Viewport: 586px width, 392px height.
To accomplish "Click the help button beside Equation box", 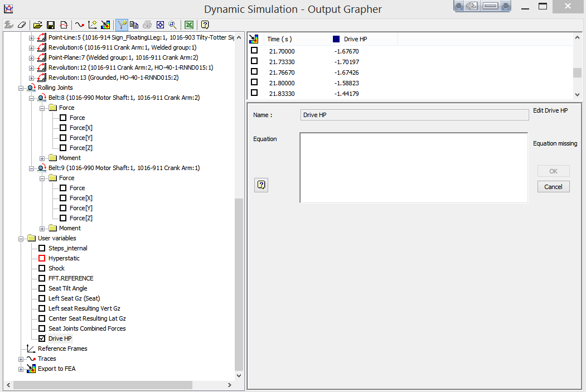I will [x=261, y=185].
